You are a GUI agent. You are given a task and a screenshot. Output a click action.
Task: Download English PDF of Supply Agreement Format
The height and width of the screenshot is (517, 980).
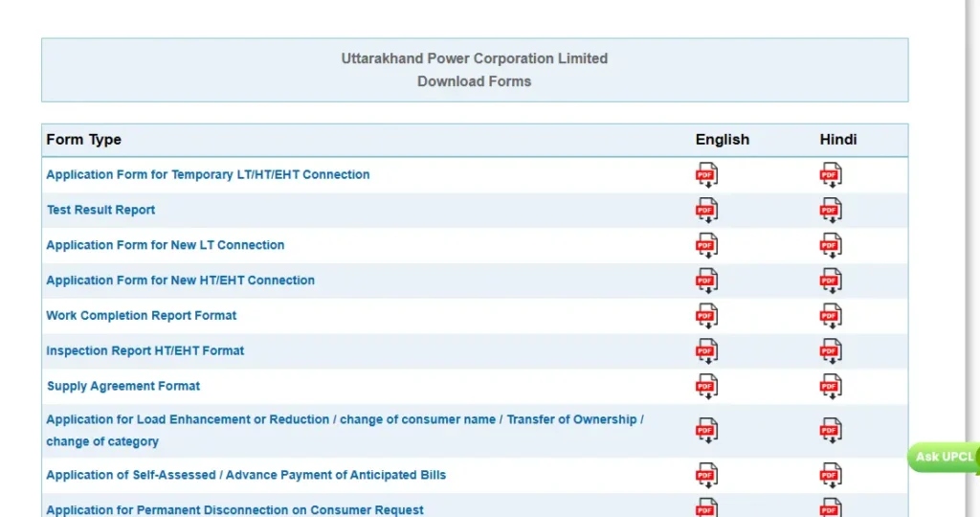(x=706, y=387)
